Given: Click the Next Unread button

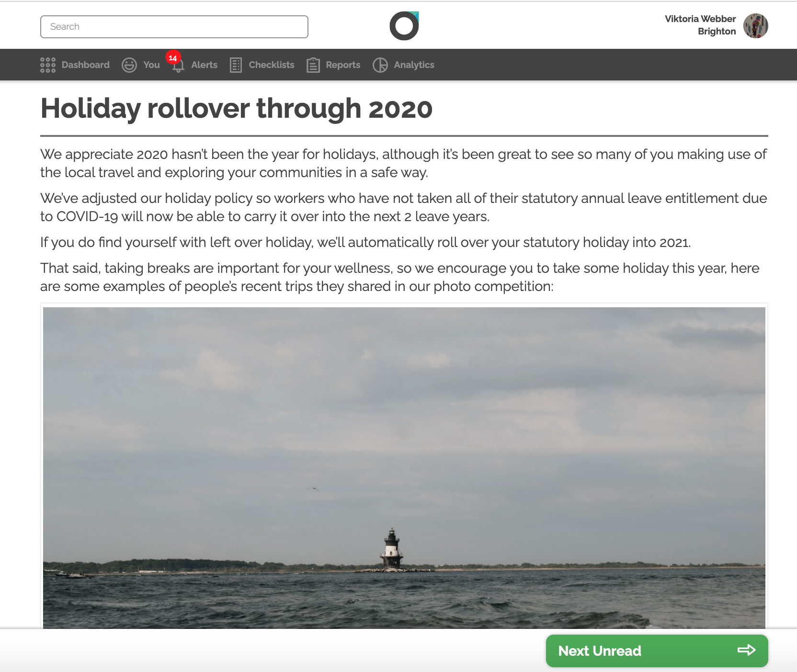Looking at the screenshot, I should pyautogui.click(x=657, y=651).
